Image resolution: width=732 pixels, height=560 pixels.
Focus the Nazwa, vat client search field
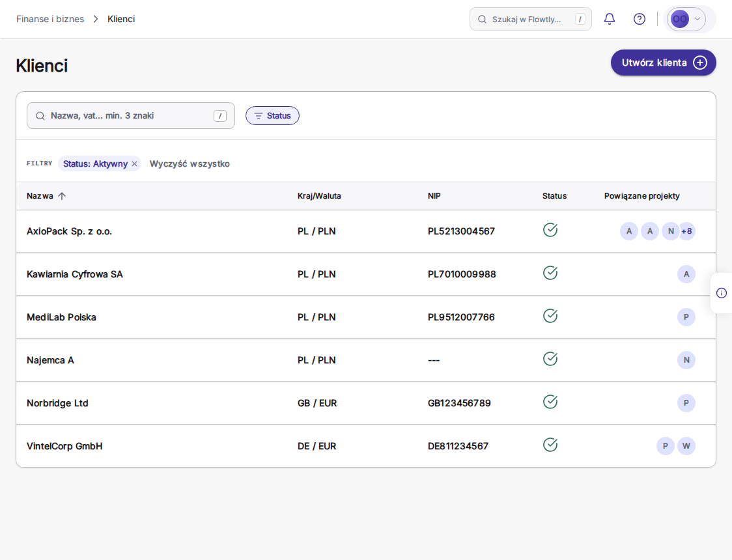click(131, 116)
